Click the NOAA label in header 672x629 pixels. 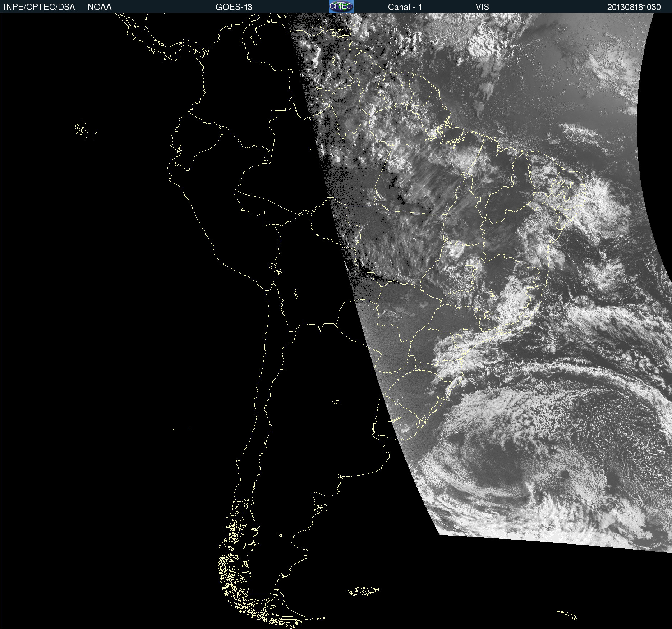point(100,7)
